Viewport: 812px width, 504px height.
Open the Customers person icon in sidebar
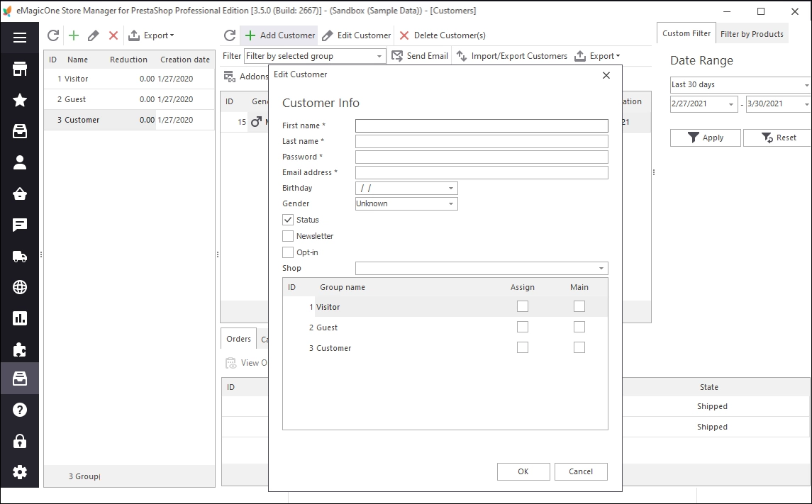click(x=20, y=162)
